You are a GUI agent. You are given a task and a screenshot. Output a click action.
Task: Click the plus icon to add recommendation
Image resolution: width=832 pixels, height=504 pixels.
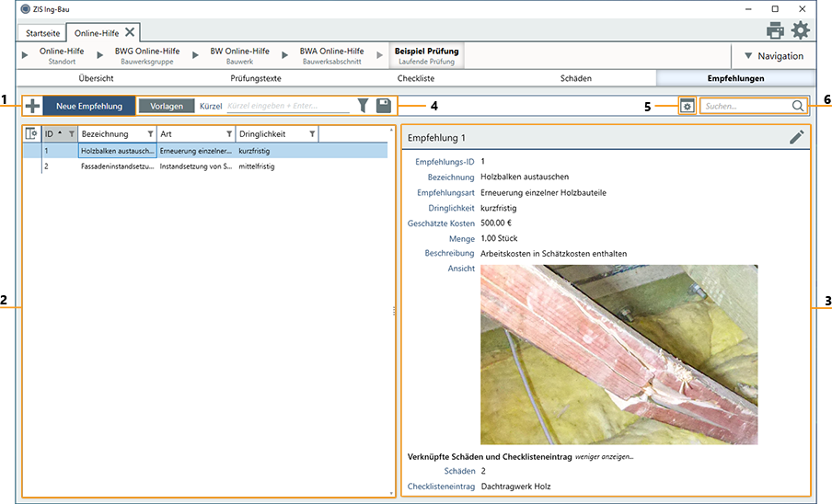[32, 106]
